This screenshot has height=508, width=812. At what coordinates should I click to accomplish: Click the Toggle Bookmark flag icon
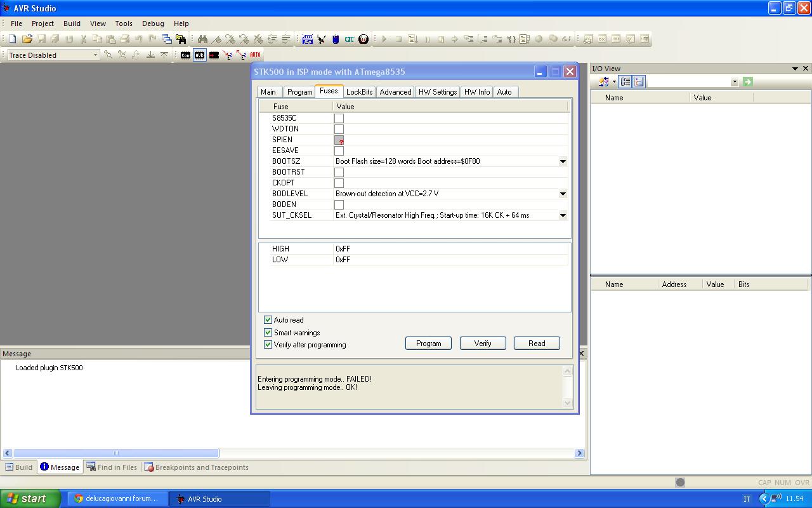tap(216, 39)
